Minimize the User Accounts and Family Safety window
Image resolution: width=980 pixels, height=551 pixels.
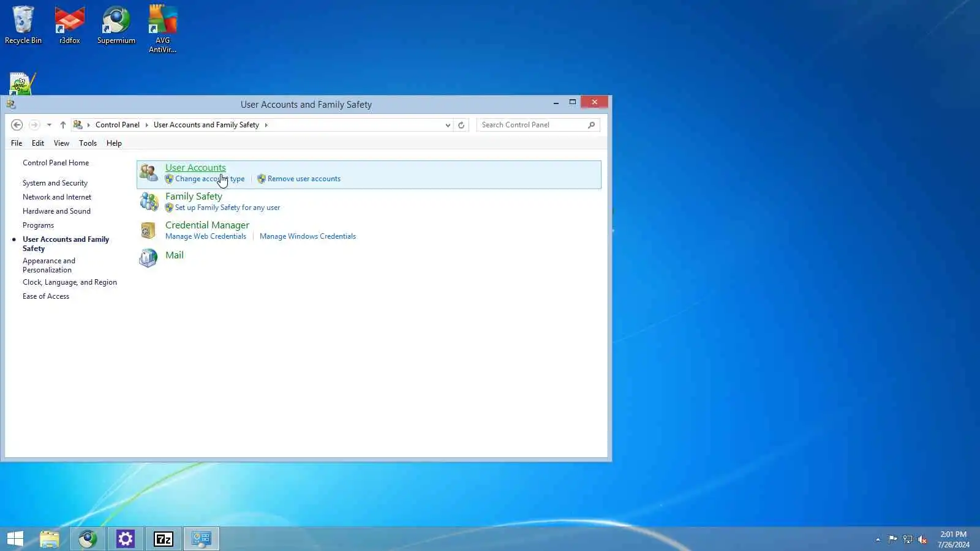[x=556, y=103]
